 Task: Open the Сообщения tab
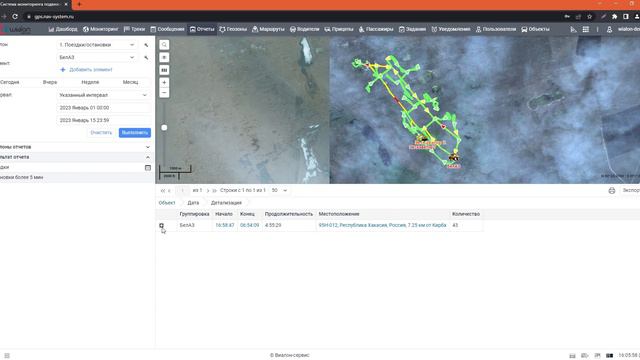[x=167, y=29]
